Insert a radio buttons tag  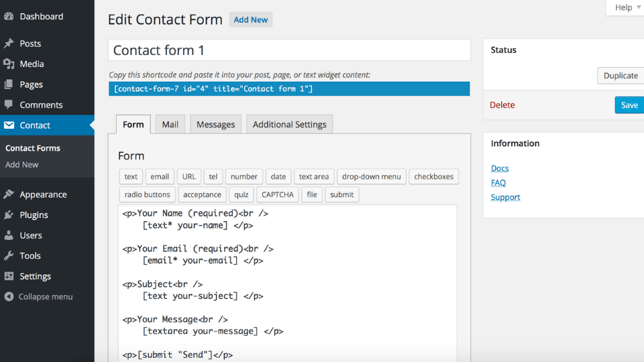coord(148,194)
